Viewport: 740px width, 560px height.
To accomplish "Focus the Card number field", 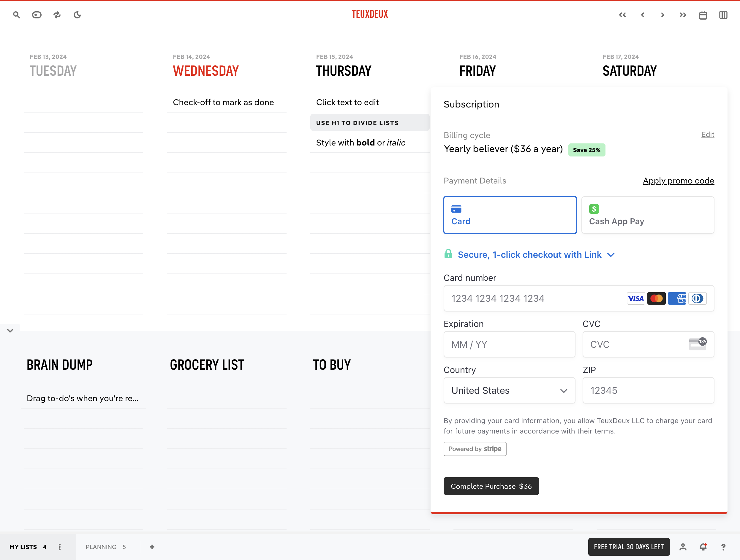I will tap(579, 298).
